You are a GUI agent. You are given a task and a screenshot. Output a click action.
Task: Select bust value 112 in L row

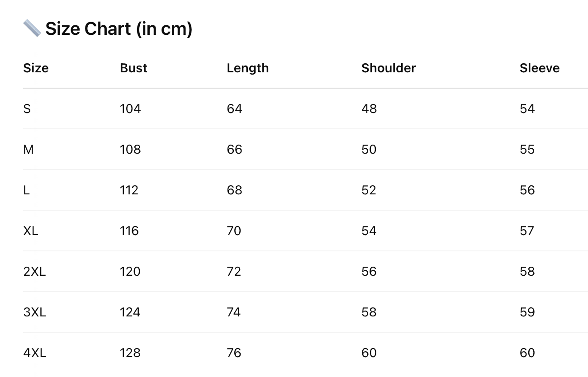click(129, 190)
